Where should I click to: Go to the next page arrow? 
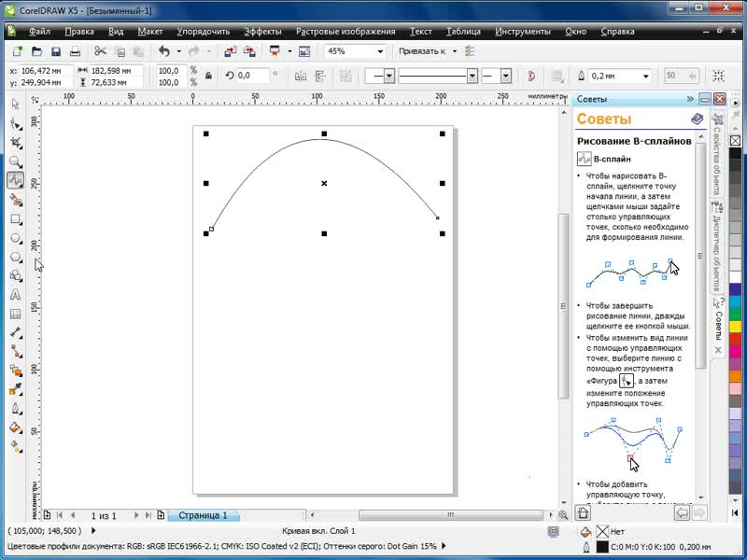pyautogui.click(x=136, y=515)
